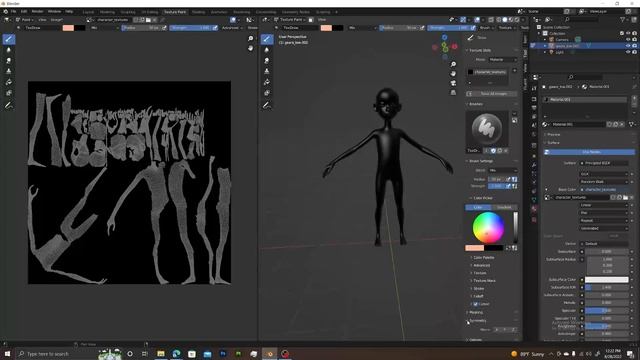Open Texture Slots Mode dropdown showing Material
The height and width of the screenshot is (360, 640).
502,60
